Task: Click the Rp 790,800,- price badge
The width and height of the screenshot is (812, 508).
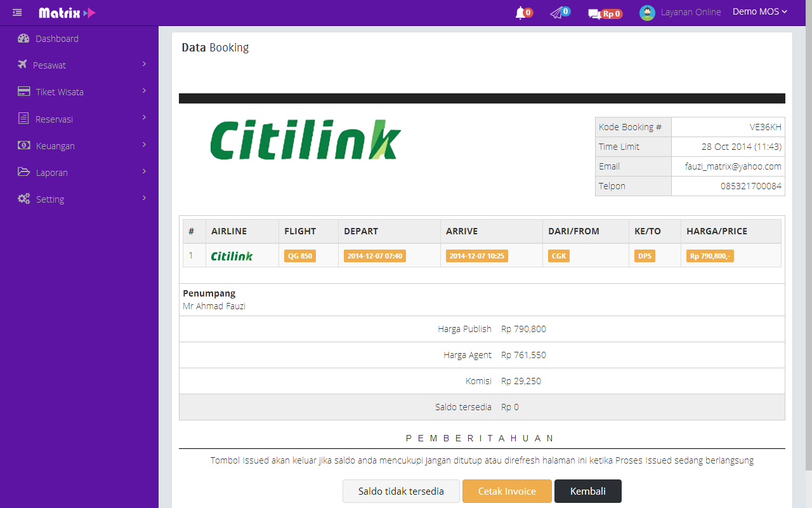Action: click(x=710, y=256)
